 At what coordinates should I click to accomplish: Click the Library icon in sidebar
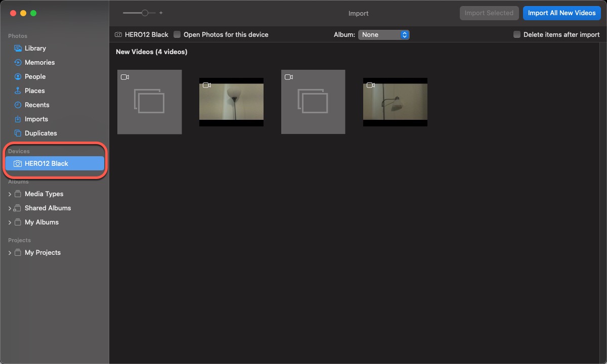point(18,49)
